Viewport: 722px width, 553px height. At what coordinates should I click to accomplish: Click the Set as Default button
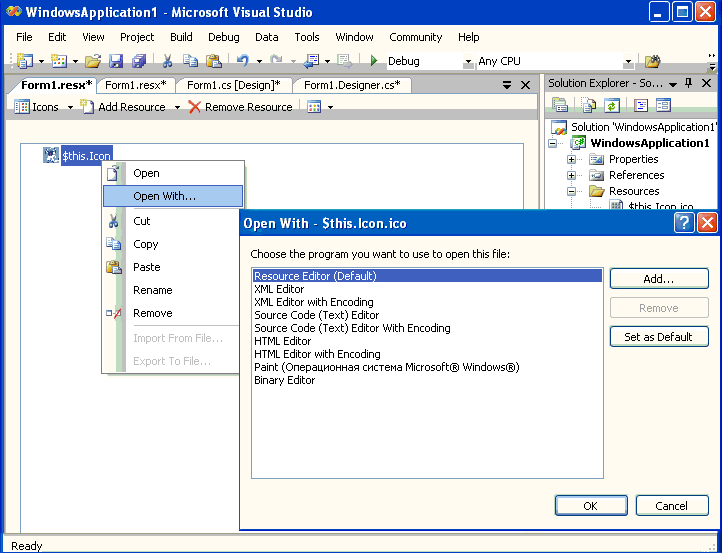pyautogui.click(x=659, y=337)
